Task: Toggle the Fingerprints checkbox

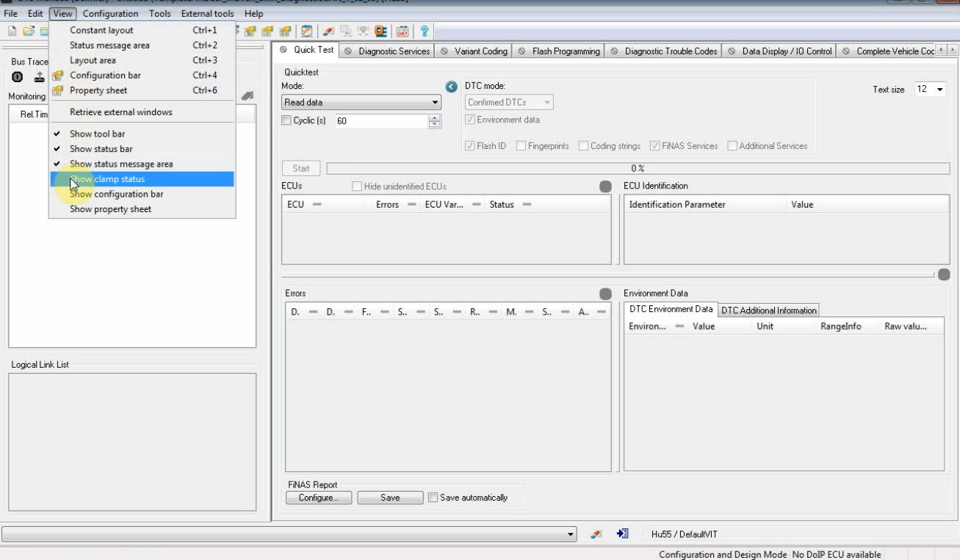Action: click(521, 146)
